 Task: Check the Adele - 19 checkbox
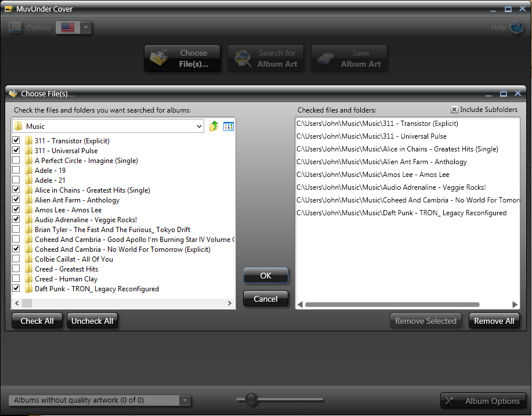tap(16, 171)
